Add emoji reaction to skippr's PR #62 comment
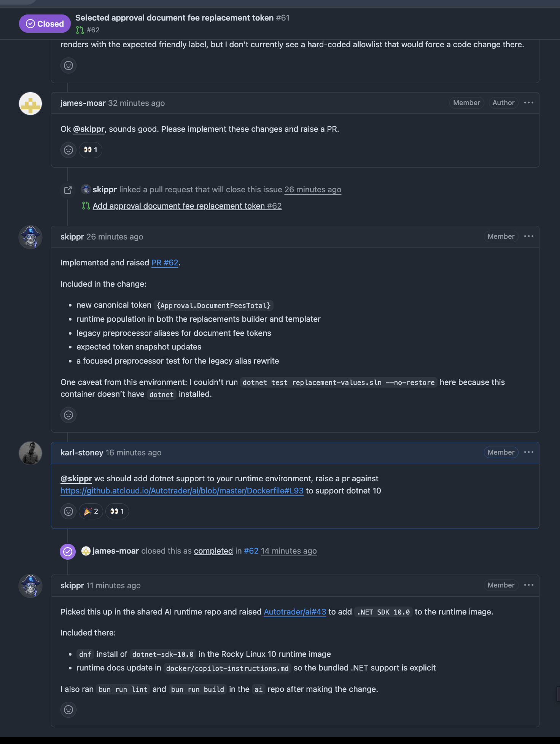 68,415
